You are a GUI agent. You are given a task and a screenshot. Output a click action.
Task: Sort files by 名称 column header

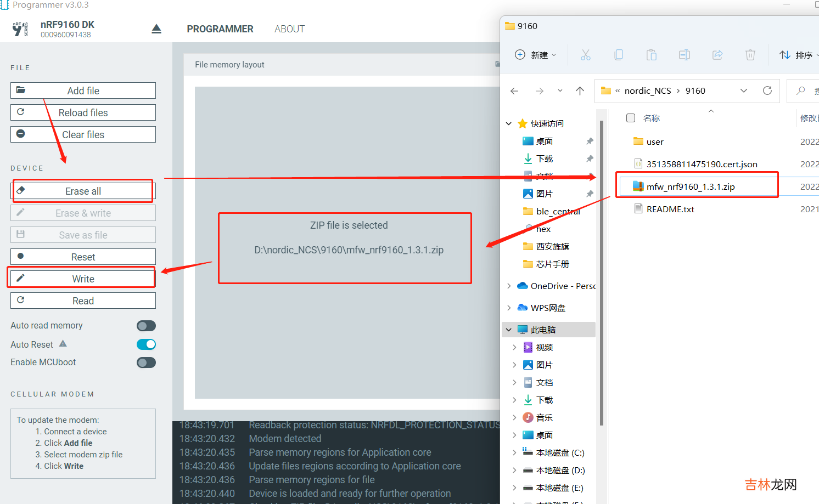click(652, 118)
